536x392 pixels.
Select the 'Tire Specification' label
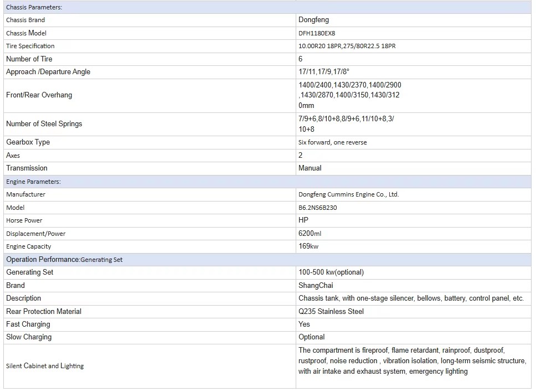pos(30,46)
